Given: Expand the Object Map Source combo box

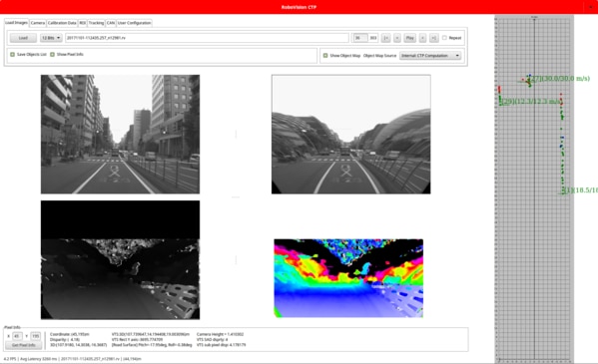Looking at the screenshot, I should click(430, 55).
